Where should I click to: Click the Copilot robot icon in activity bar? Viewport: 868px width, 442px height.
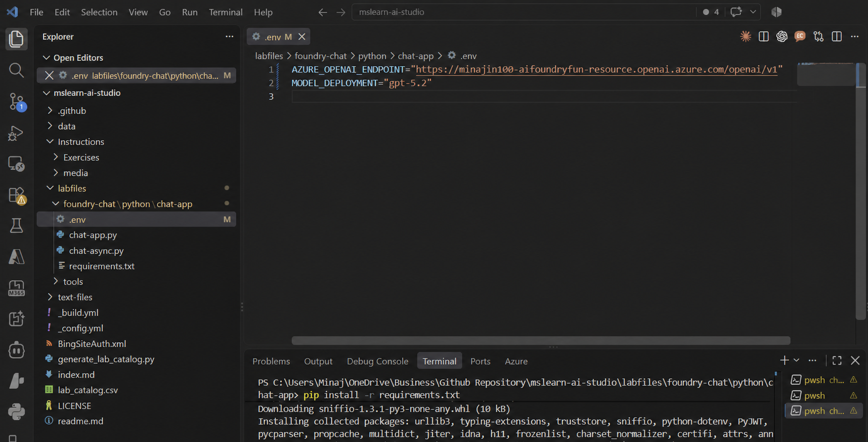tap(16, 350)
